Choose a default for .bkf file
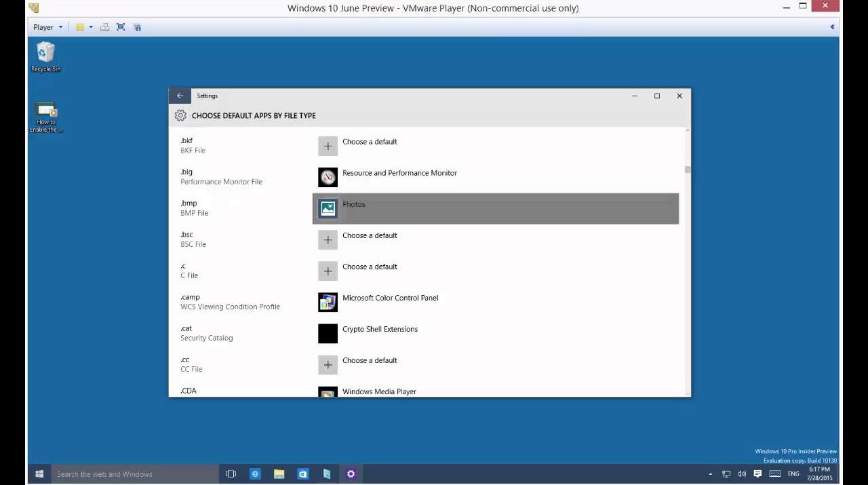This screenshot has width=868, height=485. [370, 142]
